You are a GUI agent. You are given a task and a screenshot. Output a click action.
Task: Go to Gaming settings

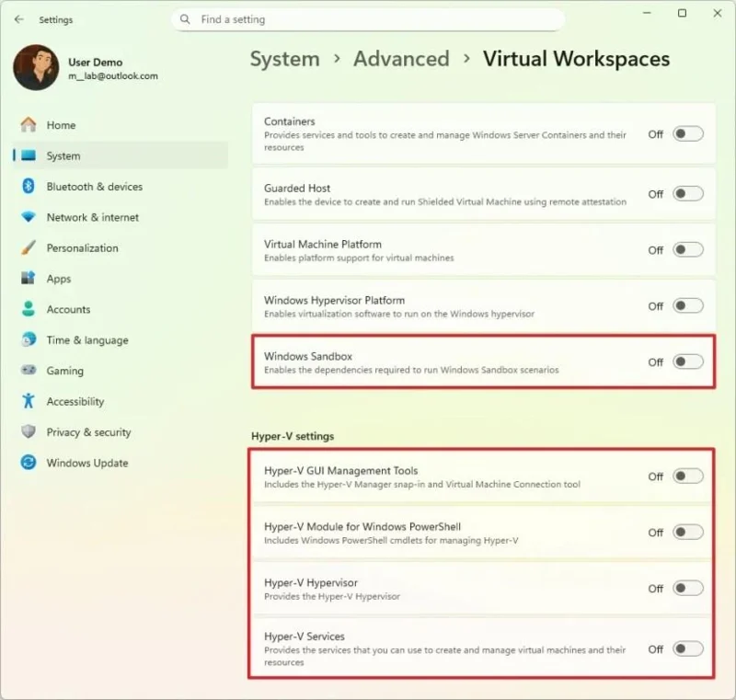[121, 371]
